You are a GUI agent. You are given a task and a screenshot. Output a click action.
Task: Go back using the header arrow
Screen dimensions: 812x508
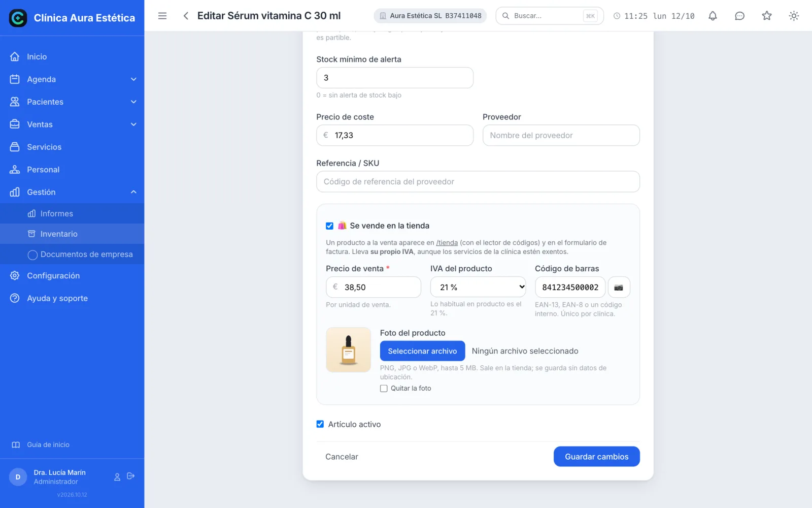(x=186, y=16)
